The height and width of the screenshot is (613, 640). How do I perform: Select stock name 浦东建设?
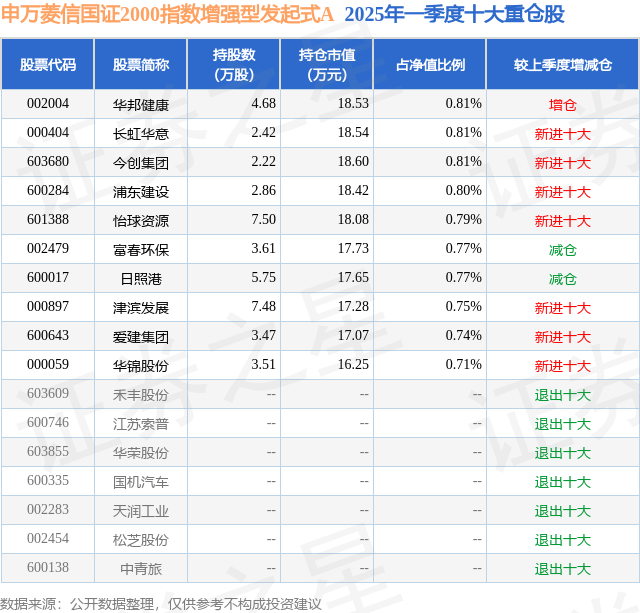pyautogui.click(x=141, y=192)
